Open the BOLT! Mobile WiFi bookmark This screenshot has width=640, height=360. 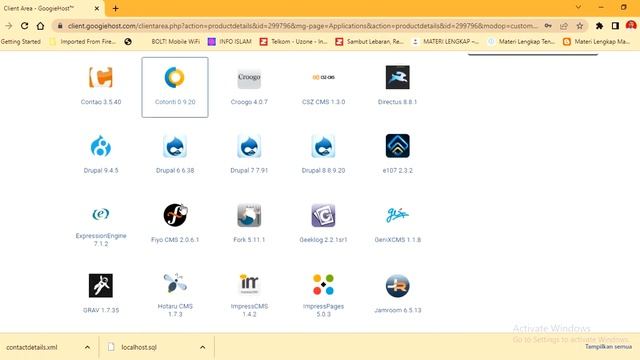click(176, 42)
